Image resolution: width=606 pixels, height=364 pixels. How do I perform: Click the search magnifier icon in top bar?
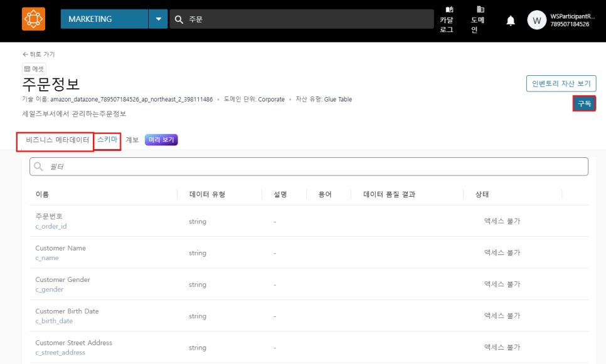[x=179, y=19]
